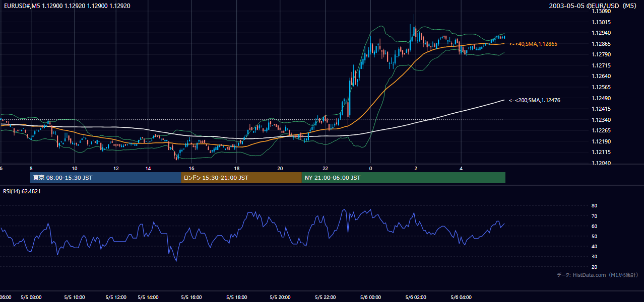Click the RSI scale value 20
644x302 pixels.
coord(595,267)
